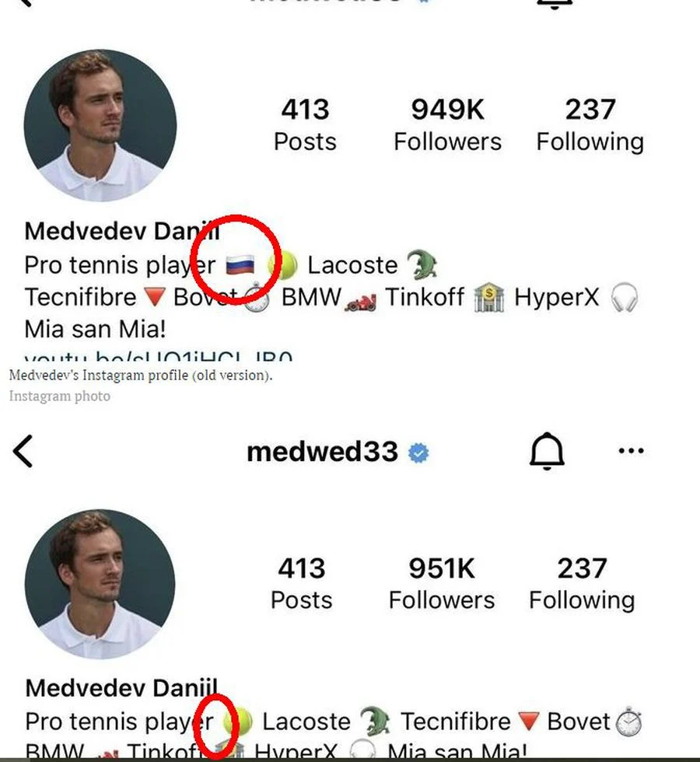Open the Posts count beside 949K Followers

coord(305,124)
